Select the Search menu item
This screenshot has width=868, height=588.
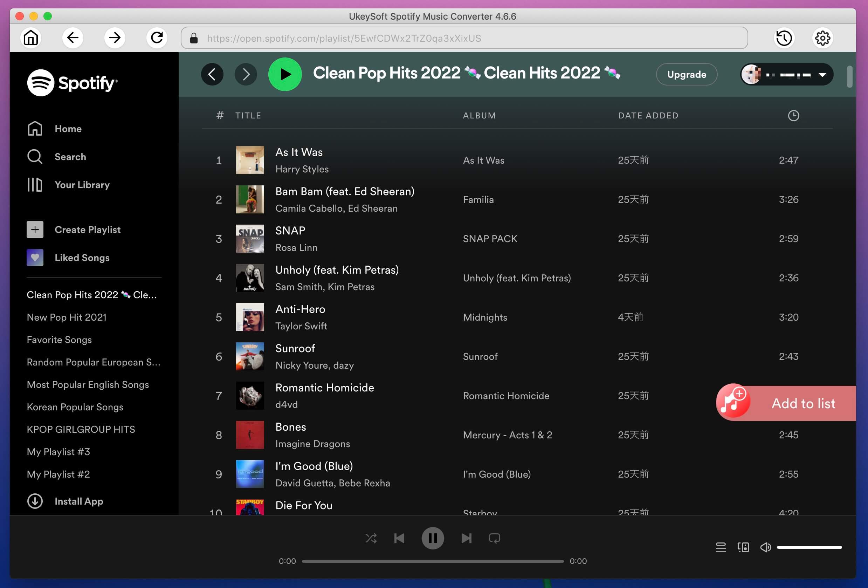pyautogui.click(x=70, y=156)
